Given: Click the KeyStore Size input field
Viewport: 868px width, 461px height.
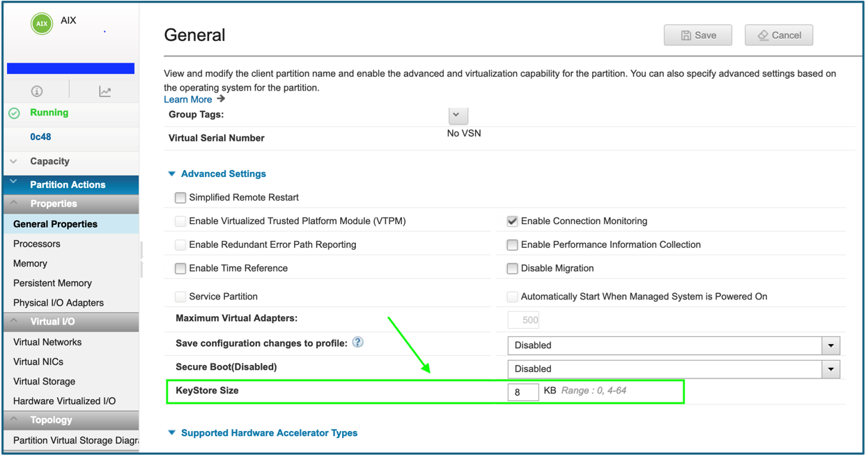Looking at the screenshot, I should [x=523, y=392].
